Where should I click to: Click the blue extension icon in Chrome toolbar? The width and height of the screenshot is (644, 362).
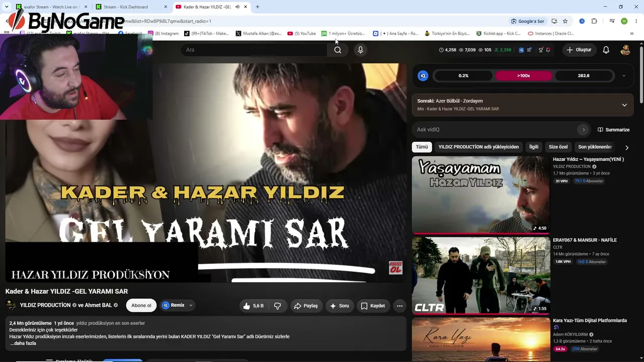[x=582, y=21]
